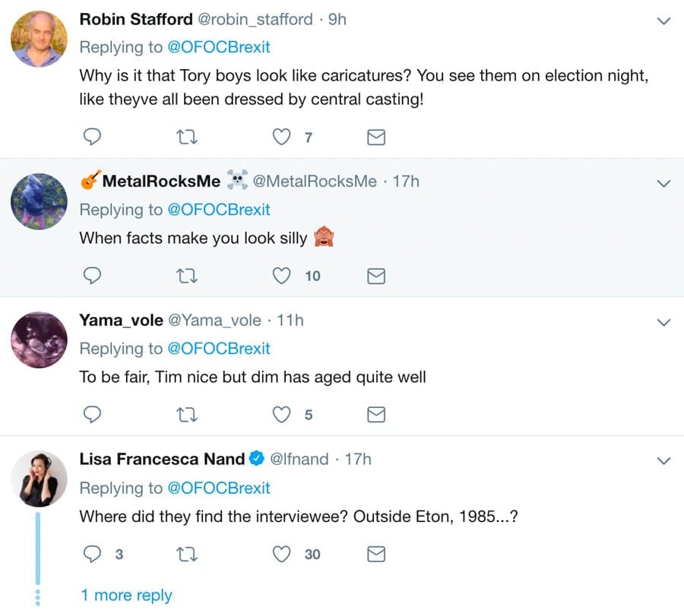The height and width of the screenshot is (616, 684).
Task: Open options chevron on Robin Stafford's tweet
Action: click(x=663, y=21)
